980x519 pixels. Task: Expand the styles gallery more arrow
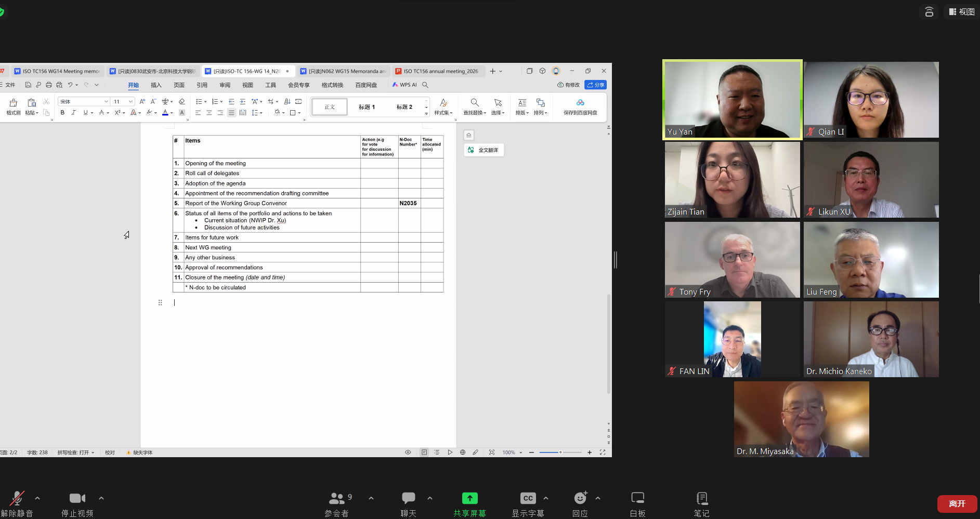[426, 114]
